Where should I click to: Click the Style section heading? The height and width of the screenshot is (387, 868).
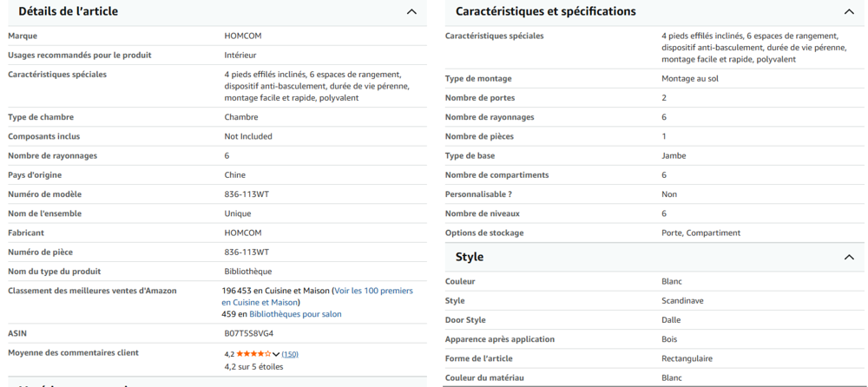point(470,257)
